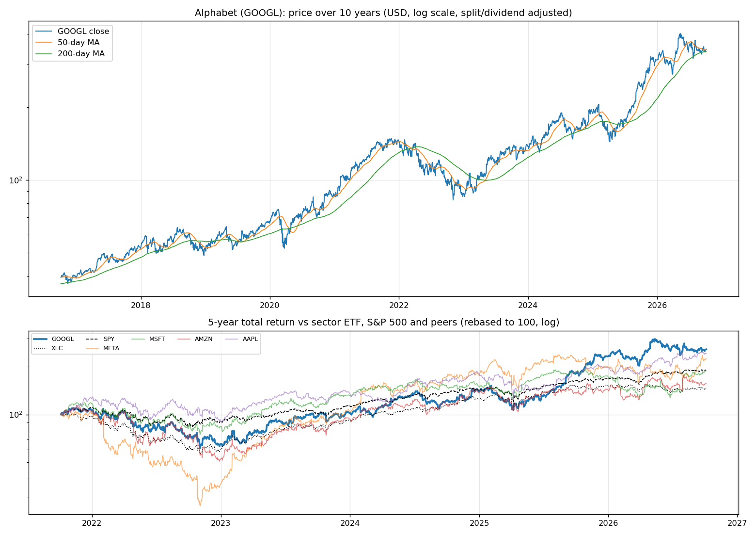Click the 2024 label on the top chart axis
Viewport: 756px width, 536px height.
pyautogui.click(x=528, y=305)
